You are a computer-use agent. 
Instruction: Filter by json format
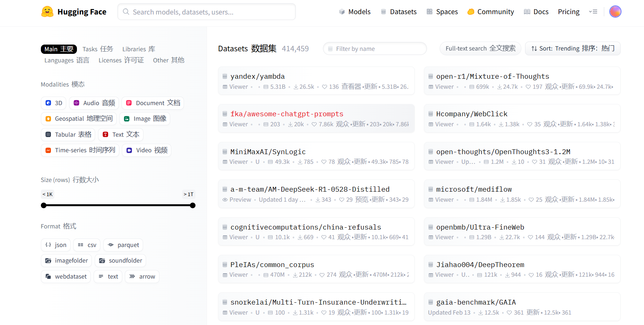pos(56,245)
